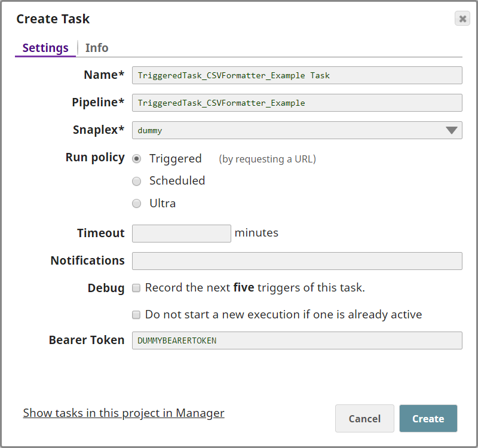Click the Pipeline text field
The height and width of the screenshot is (448, 478).
296,103
